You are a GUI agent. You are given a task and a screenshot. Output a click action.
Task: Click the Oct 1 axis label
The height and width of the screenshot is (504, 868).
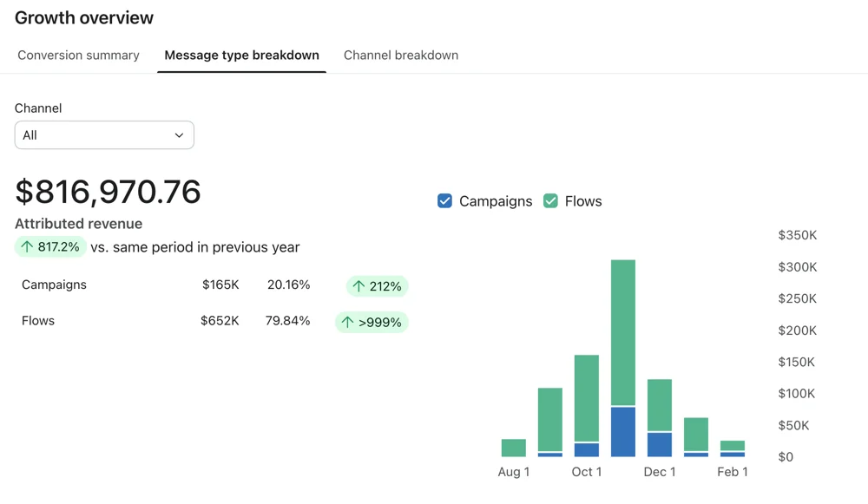[x=587, y=472]
